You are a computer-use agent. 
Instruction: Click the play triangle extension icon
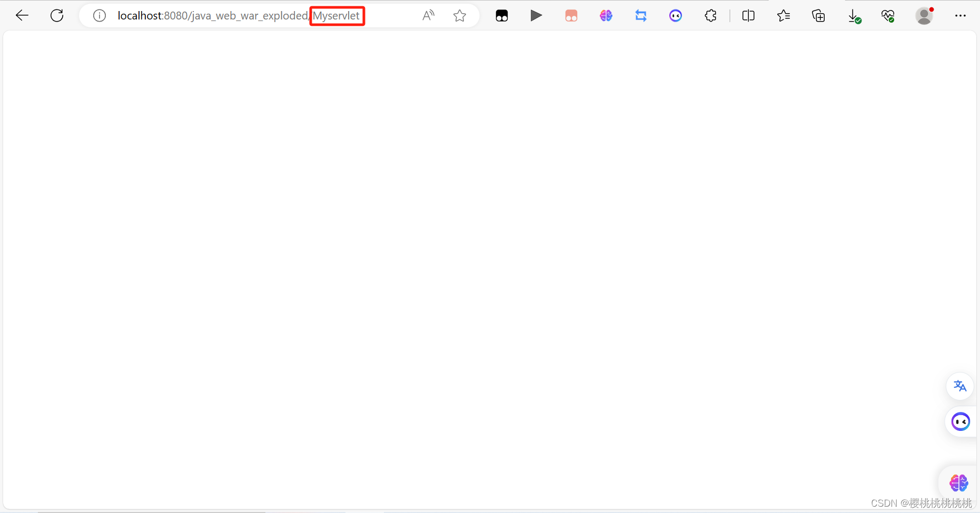[536, 16]
